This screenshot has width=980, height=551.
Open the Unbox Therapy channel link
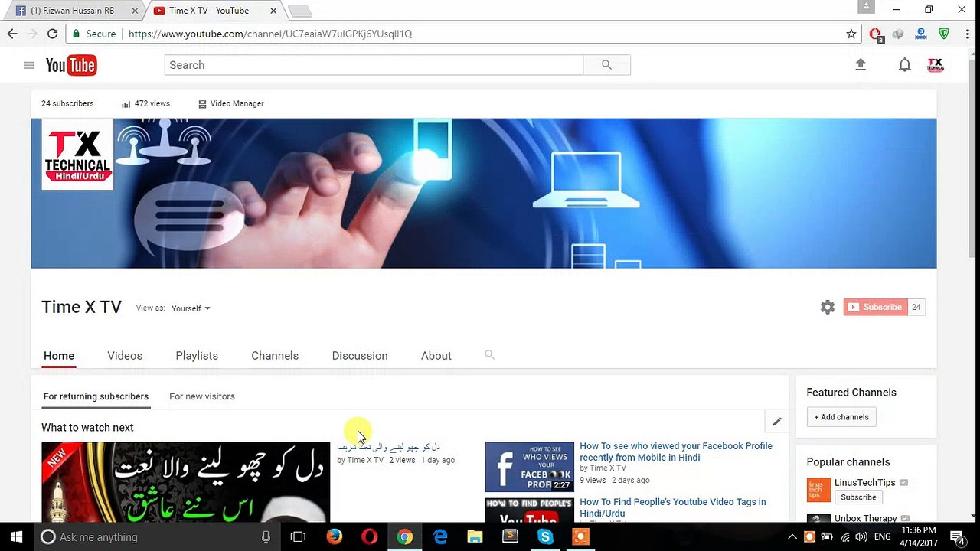pos(866,518)
